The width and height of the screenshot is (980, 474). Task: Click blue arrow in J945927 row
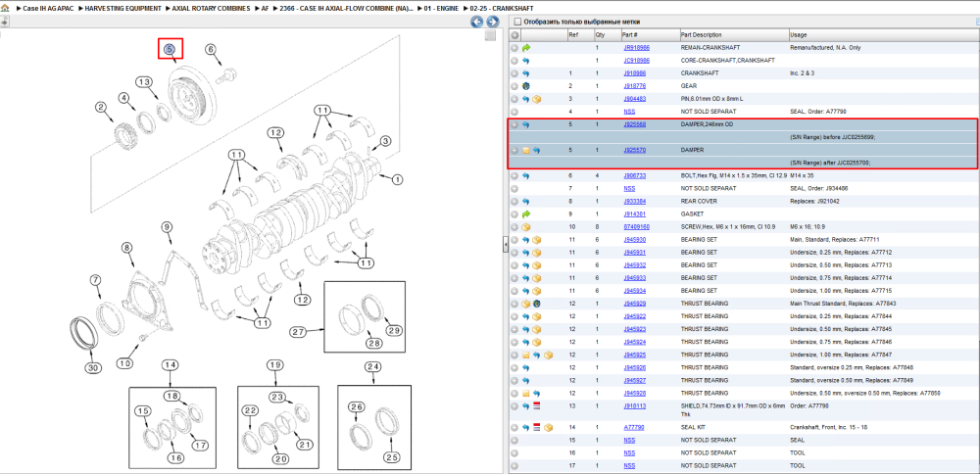click(x=525, y=380)
